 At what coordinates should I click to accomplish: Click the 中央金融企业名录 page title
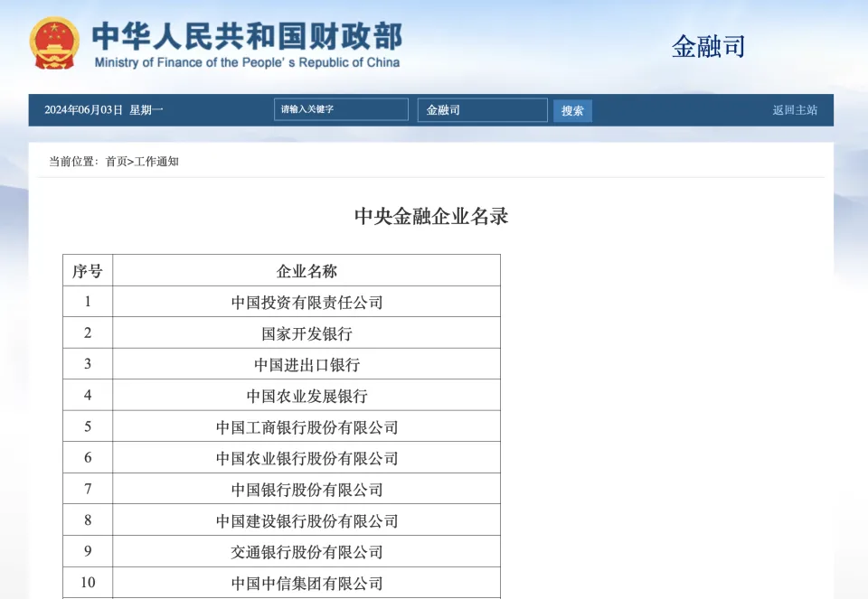point(431,217)
